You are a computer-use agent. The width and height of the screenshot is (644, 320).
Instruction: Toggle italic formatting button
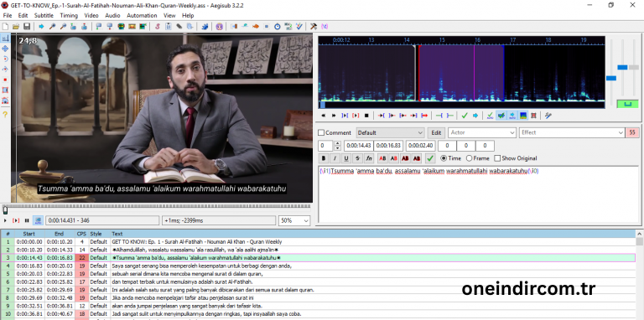(335, 158)
